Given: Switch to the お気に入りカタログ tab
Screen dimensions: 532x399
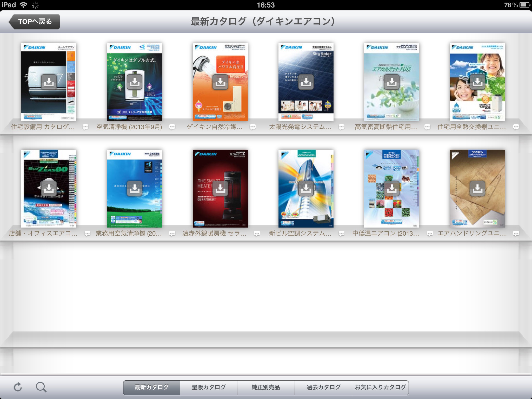Looking at the screenshot, I should click(x=380, y=388).
